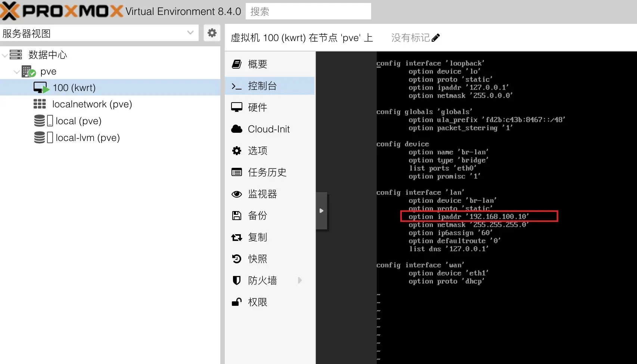Click the ipaddr '192.168.100.10' console line
Viewport: 637px width, 364px height.
click(469, 216)
